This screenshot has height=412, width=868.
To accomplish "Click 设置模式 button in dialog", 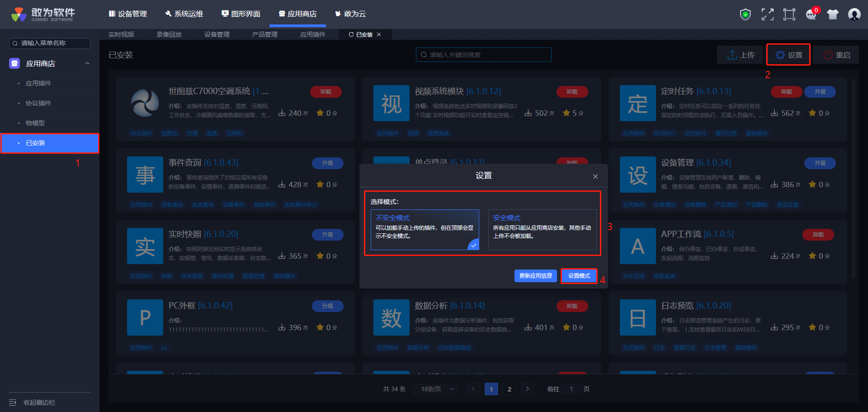I will 579,276.
